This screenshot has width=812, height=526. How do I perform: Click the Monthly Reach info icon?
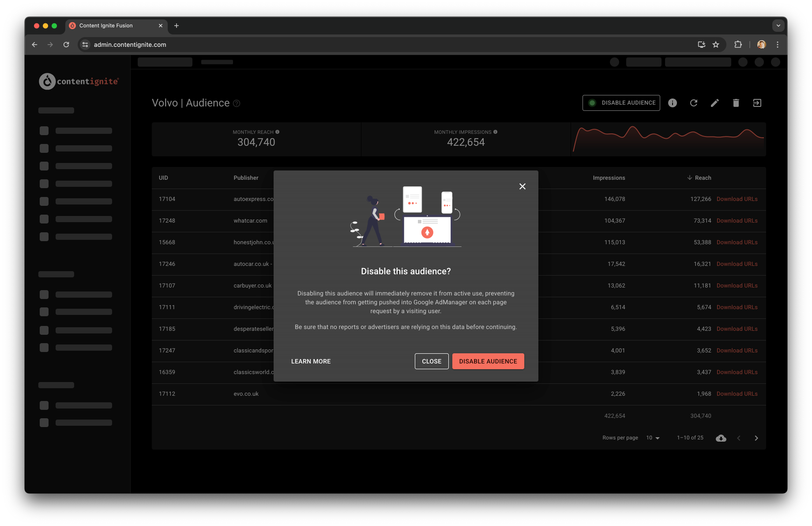point(278,132)
